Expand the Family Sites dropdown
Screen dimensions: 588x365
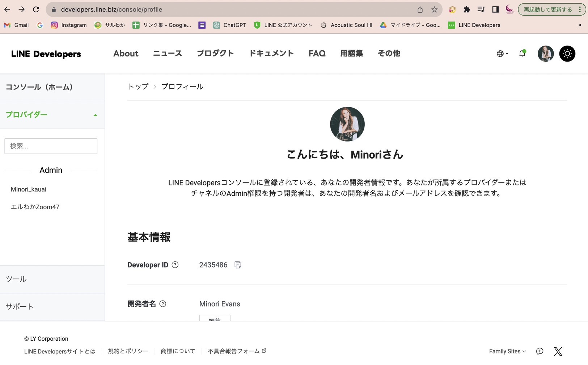click(508, 351)
